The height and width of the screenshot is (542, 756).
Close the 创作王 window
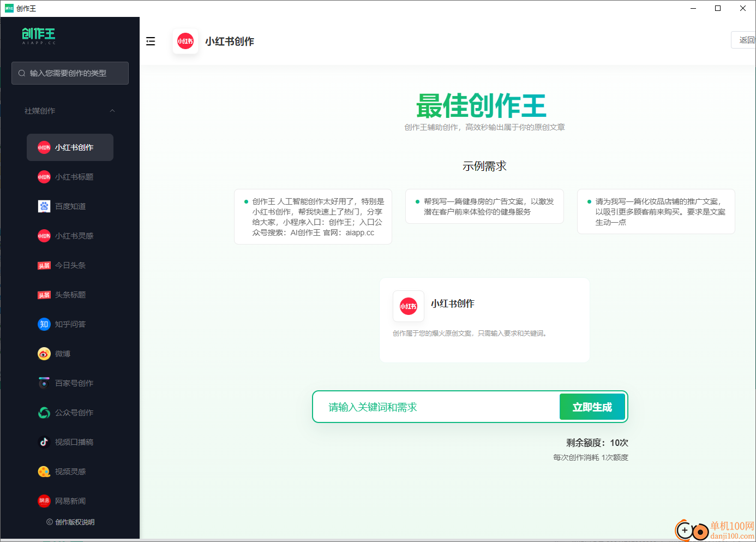pyautogui.click(x=743, y=8)
